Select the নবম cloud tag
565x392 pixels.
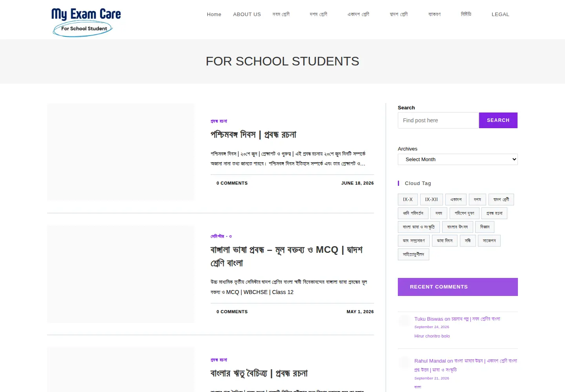click(x=439, y=213)
